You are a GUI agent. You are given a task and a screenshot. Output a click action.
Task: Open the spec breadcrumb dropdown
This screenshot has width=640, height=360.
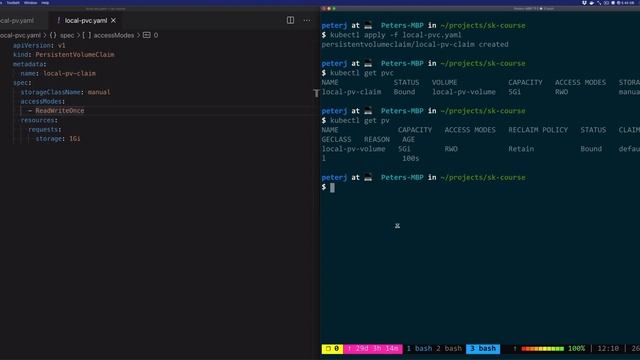67,36
